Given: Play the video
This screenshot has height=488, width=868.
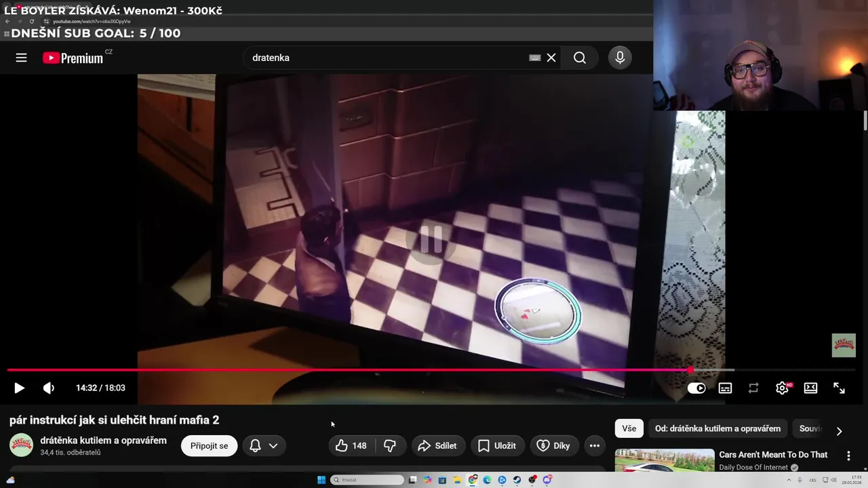Looking at the screenshot, I should [19, 388].
